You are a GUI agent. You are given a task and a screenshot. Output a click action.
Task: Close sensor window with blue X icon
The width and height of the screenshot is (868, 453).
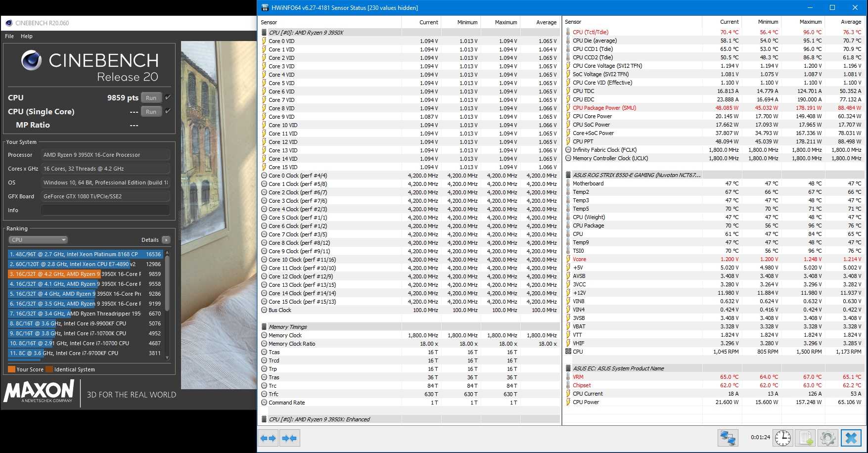pyautogui.click(x=851, y=438)
